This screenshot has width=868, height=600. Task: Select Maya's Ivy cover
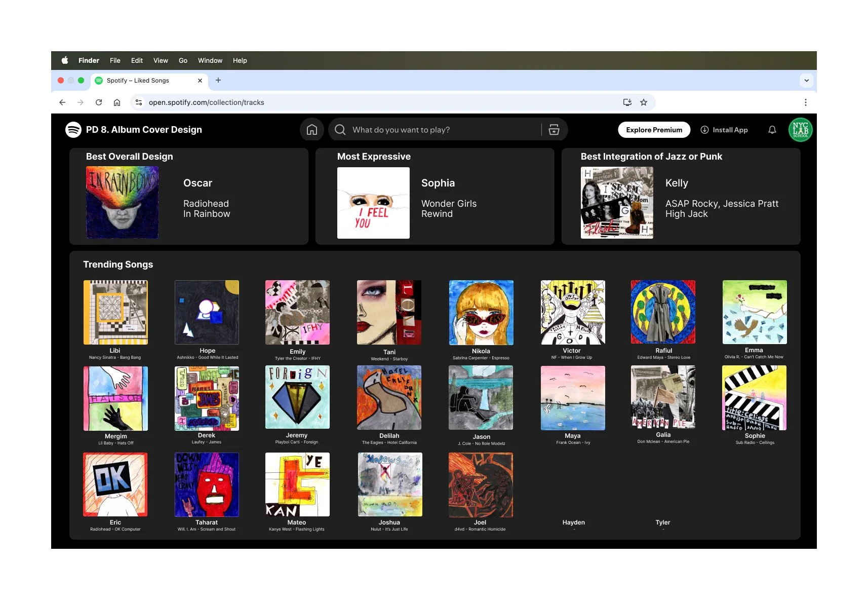(x=573, y=398)
